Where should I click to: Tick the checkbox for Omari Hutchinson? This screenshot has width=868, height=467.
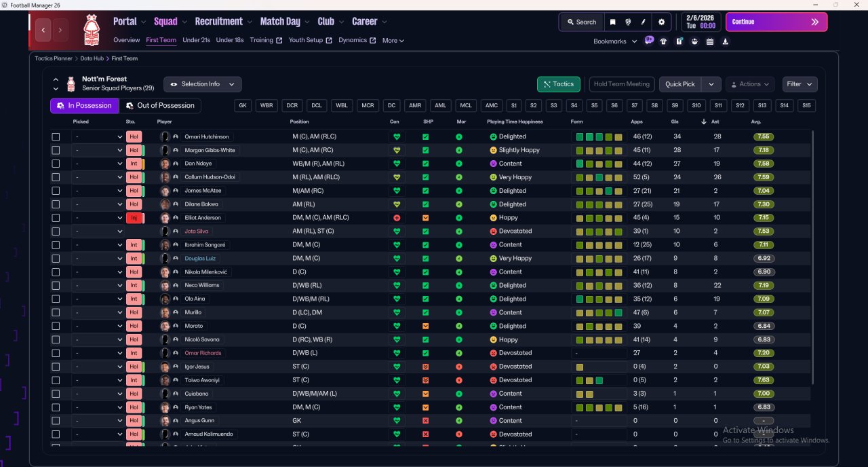(56, 136)
